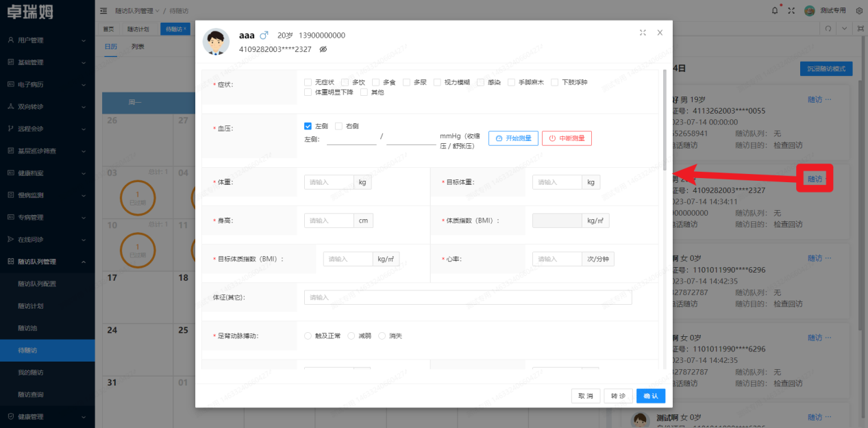The image size is (868, 428).
Task: Open the tab bar dropdown arrow
Action: [x=845, y=29]
